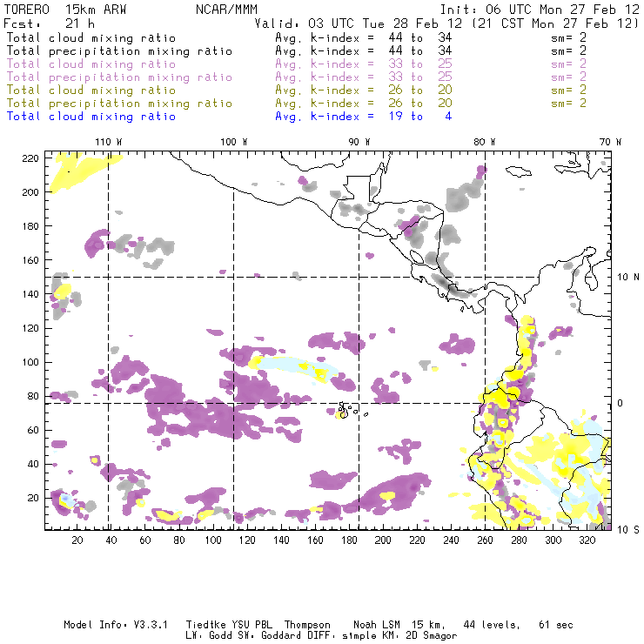The image size is (644, 644).
Task: Click the "180" tick label on vertical axis
Action: [x=30, y=226]
